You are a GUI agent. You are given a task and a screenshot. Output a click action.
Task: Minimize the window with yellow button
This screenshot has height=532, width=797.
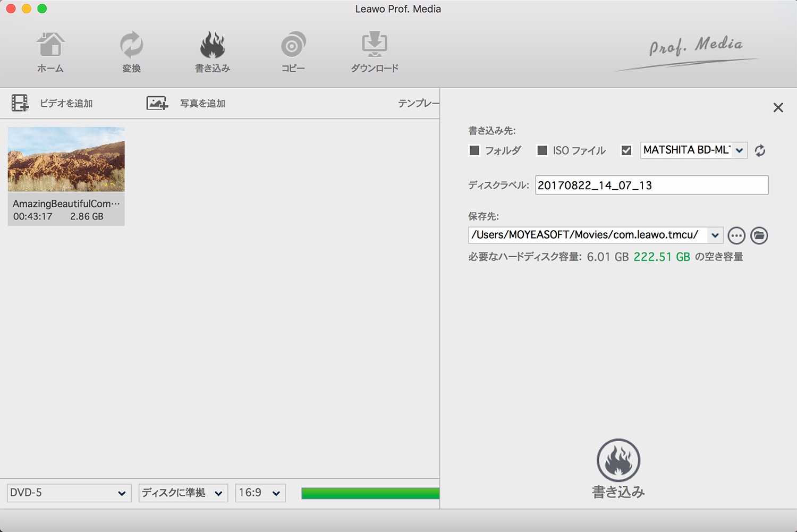tap(27, 9)
